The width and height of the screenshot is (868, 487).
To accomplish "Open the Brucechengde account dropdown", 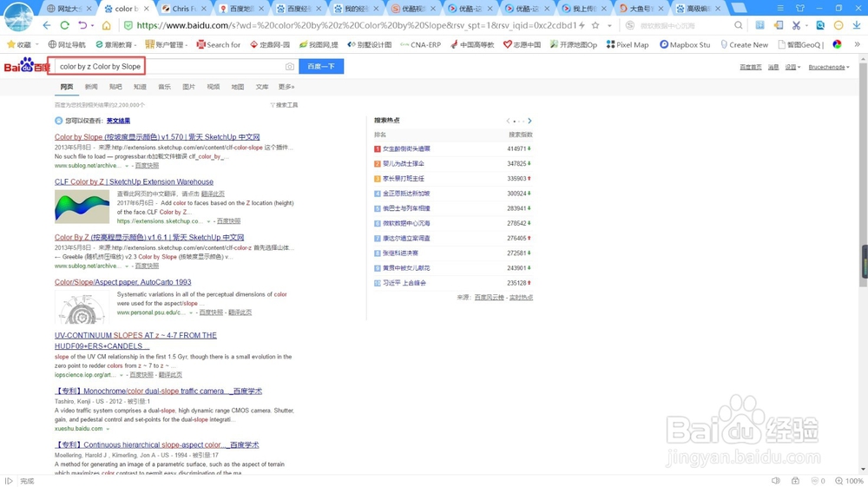I will [x=829, y=67].
